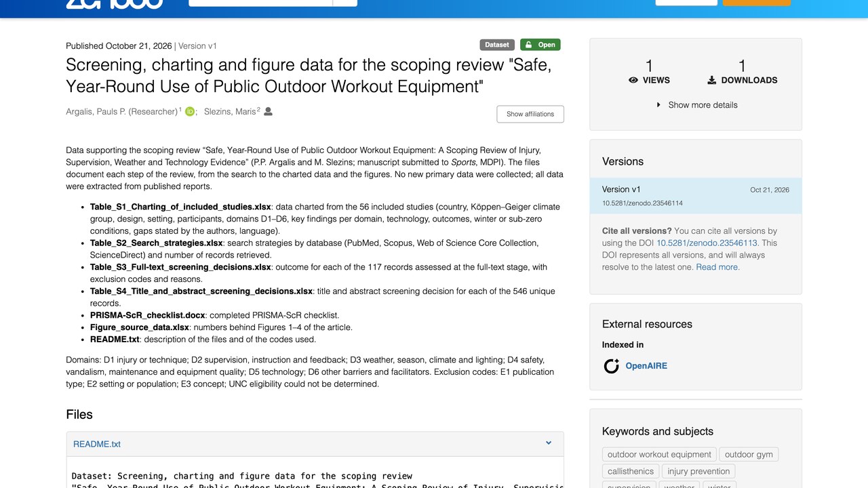This screenshot has width=868, height=488.
Task: Click the file name Table_S1_Charting_of_included_studies.xlsx
Action: point(180,207)
